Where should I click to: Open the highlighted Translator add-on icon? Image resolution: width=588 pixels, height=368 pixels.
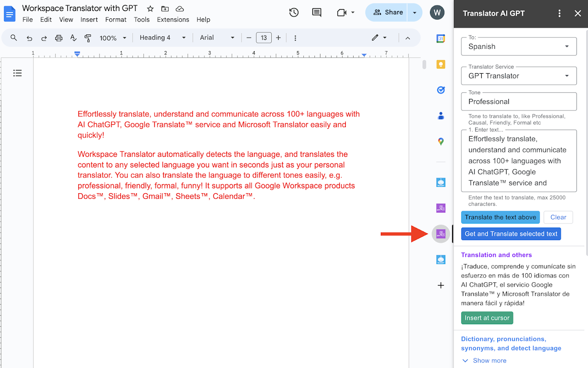click(x=441, y=234)
